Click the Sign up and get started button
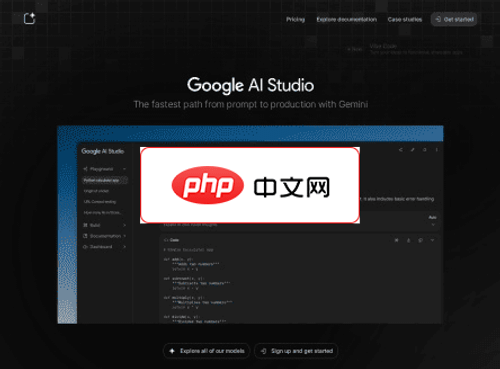The width and height of the screenshot is (500, 369). coord(296,351)
